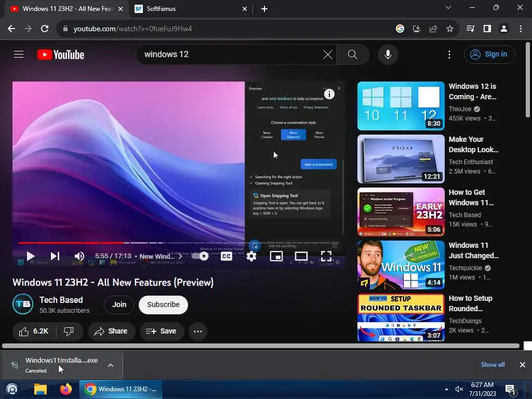The height and width of the screenshot is (399, 532).
Task: Open Windows 11 Just Changed thumbnail
Action: (401, 264)
